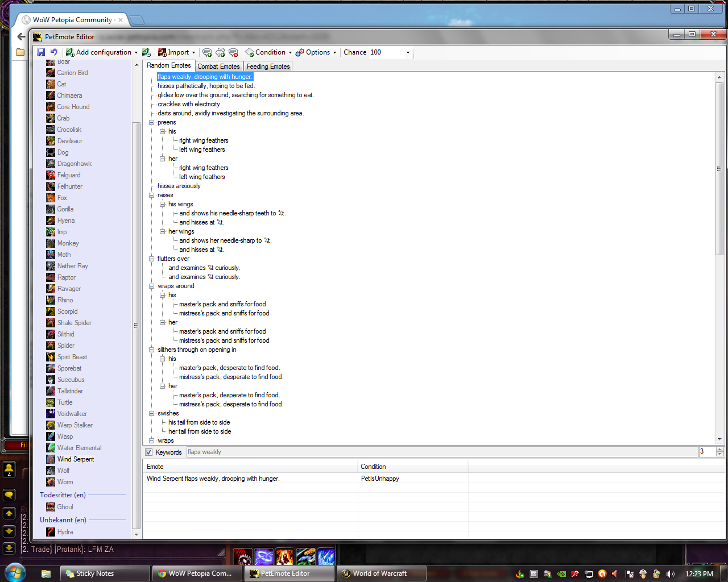The image size is (728, 582).
Task: Click the Undo arrow icon
Action: click(x=53, y=52)
